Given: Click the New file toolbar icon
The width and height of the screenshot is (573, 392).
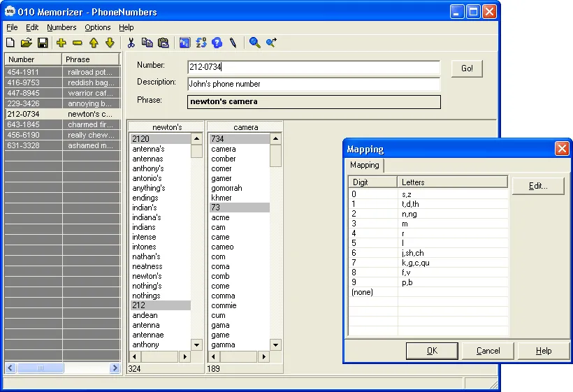Looking at the screenshot, I should (11, 43).
